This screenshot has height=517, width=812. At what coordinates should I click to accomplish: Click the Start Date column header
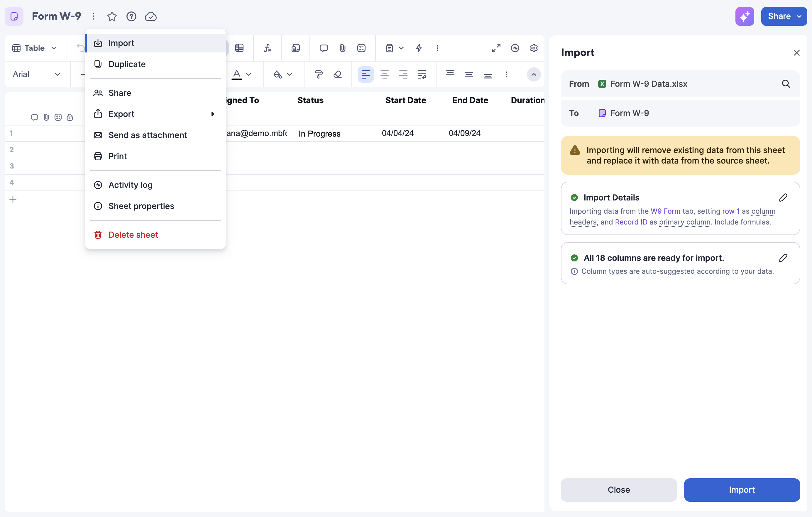406,100
